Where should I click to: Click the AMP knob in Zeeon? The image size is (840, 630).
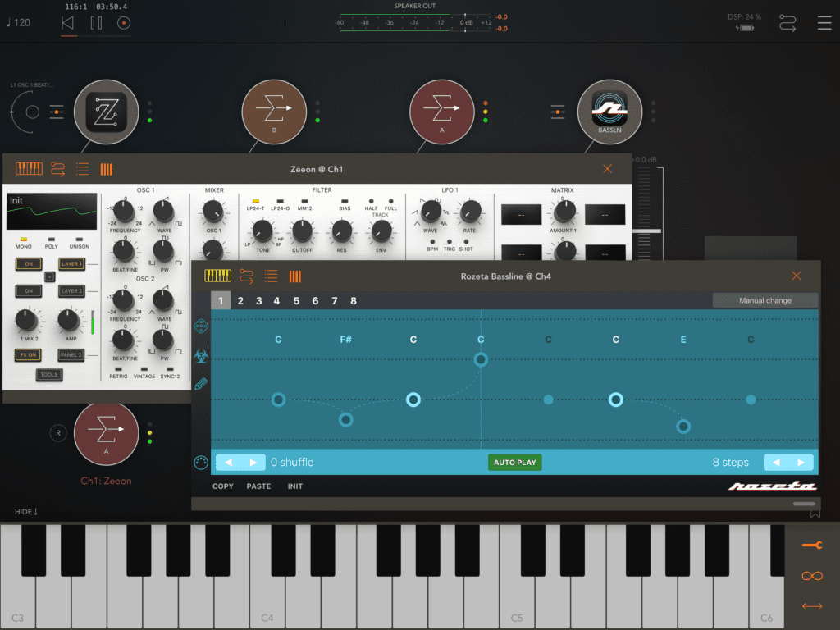coord(68,320)
